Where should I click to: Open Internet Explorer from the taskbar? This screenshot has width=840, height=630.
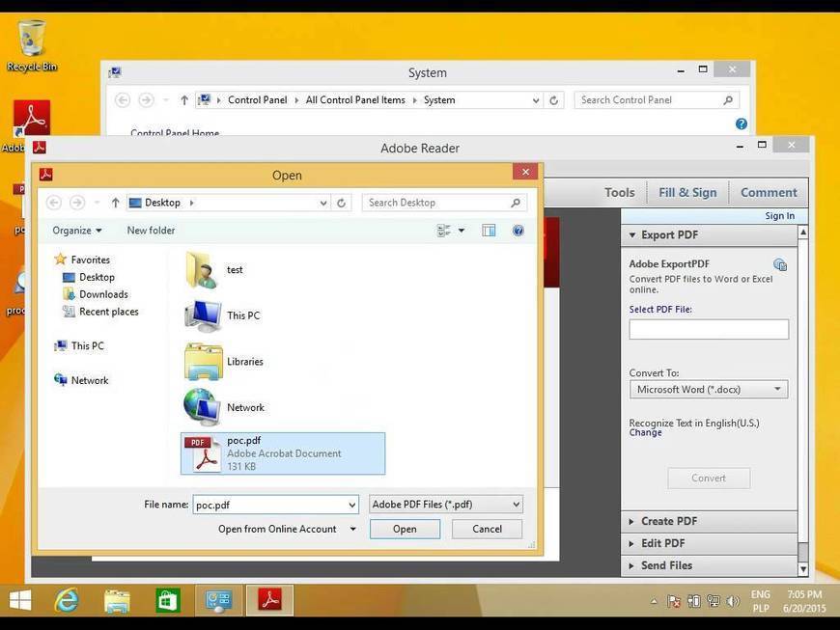click(67, 600)
